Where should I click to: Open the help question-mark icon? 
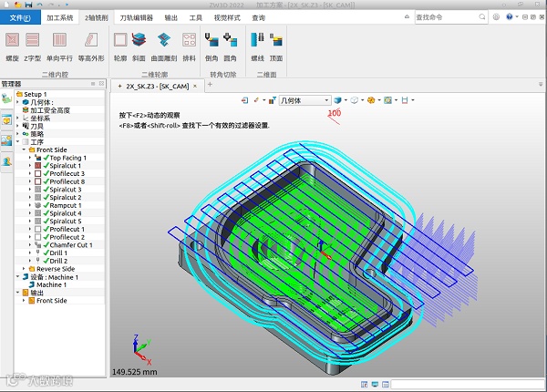click(510, 16)
